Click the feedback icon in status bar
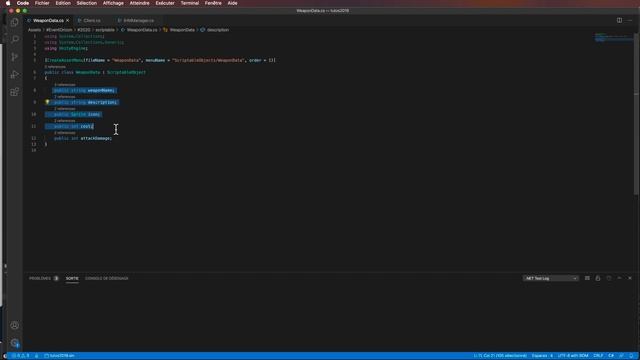This screenshot has height=360, width=640. coord(622,356)
